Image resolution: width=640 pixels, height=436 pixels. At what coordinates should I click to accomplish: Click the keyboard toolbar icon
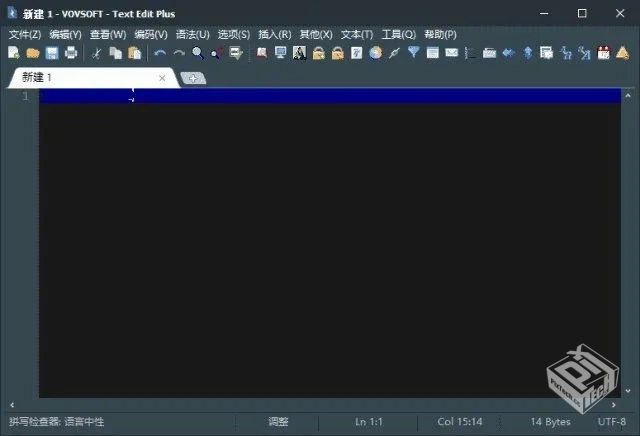click(489, 53)
